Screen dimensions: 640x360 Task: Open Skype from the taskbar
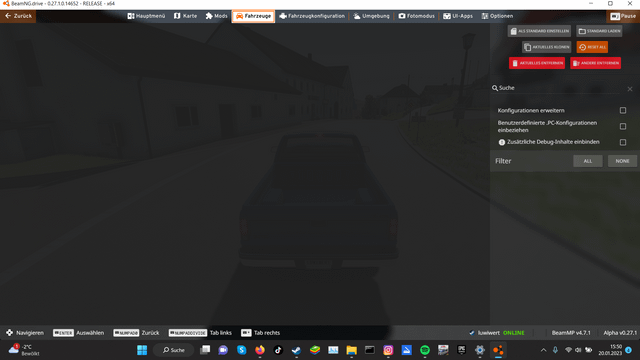[x=241, y=350]
